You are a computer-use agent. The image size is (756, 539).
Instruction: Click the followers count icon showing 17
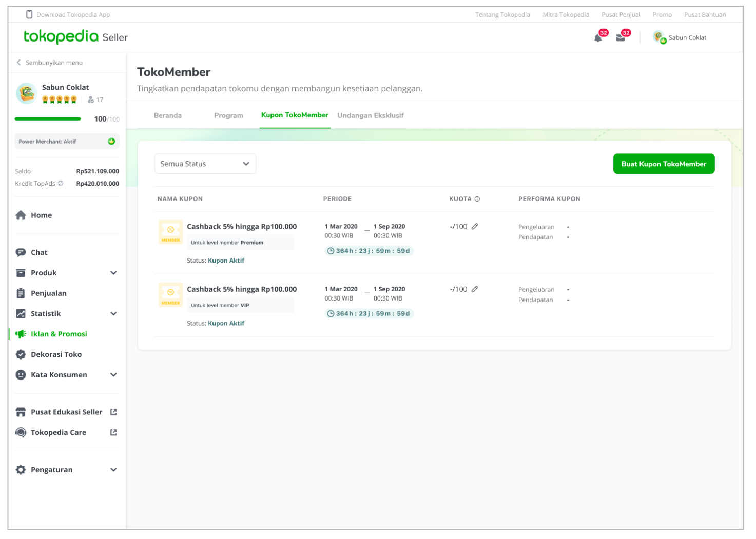91,99
